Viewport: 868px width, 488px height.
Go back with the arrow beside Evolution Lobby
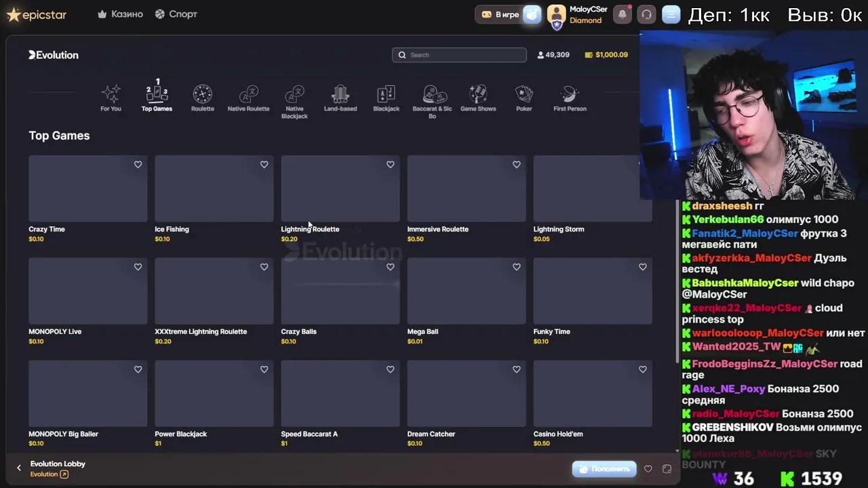click(19, 468)
